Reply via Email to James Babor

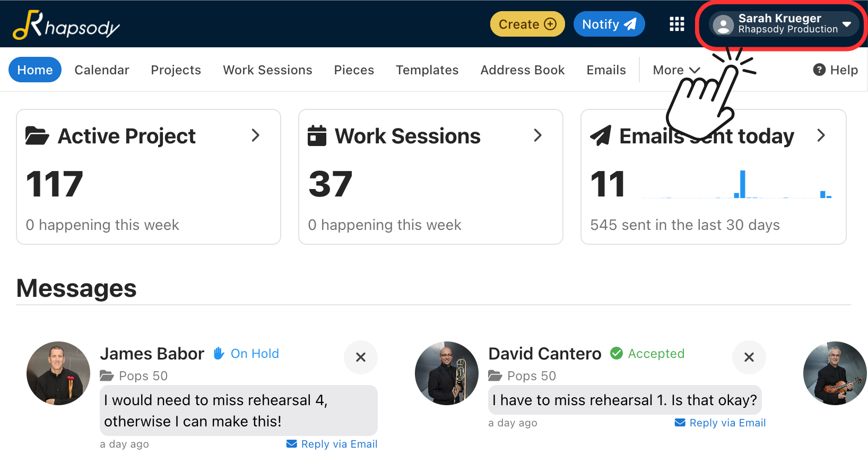332,444
